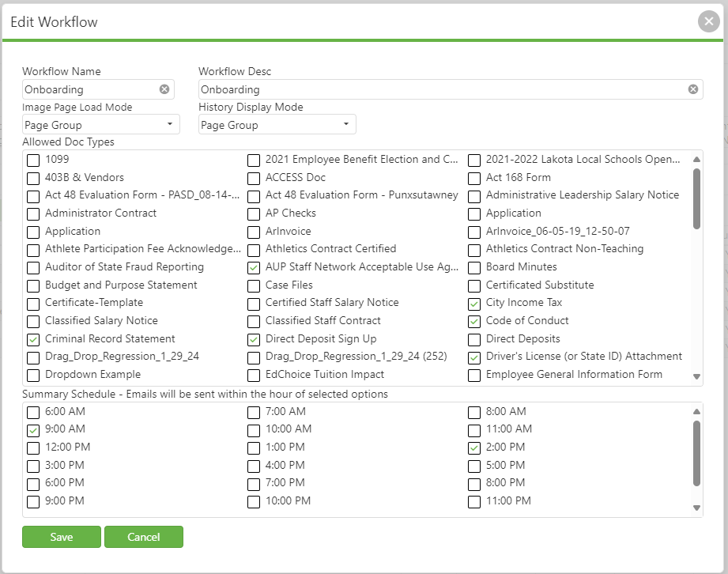Check Certificate-Template checkbox

point(33,304)
